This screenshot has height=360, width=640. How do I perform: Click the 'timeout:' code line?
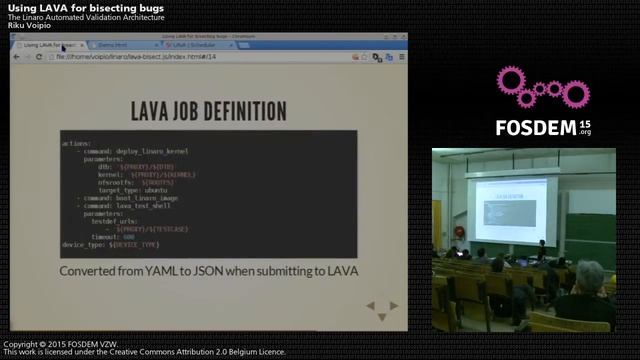[x=113, y=237]
